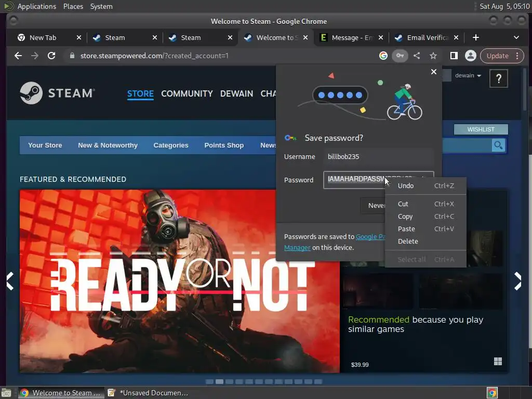The image size is (532, 399).
Task: Open the dewain account dropdown
Action: [x=468, y=75]
